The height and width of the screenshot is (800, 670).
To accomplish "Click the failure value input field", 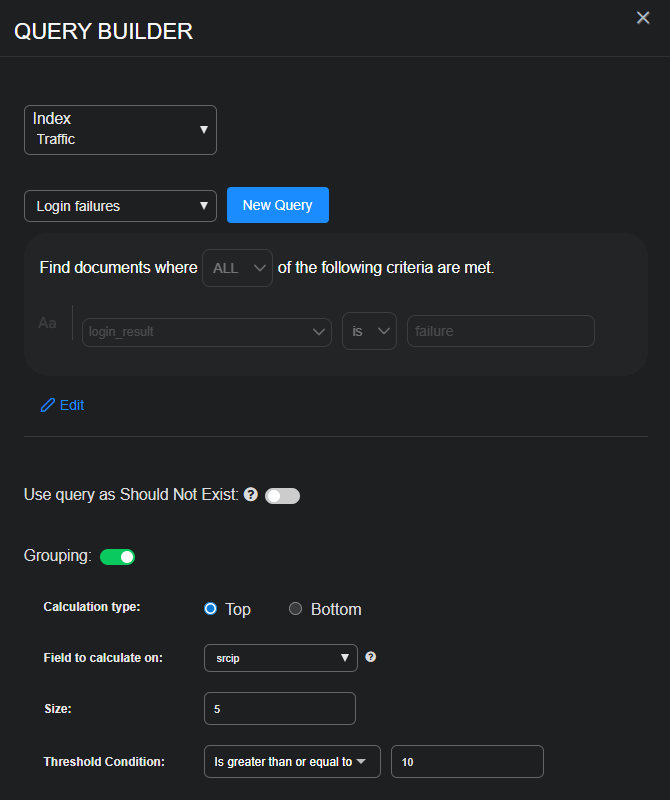I will point(500,331).
